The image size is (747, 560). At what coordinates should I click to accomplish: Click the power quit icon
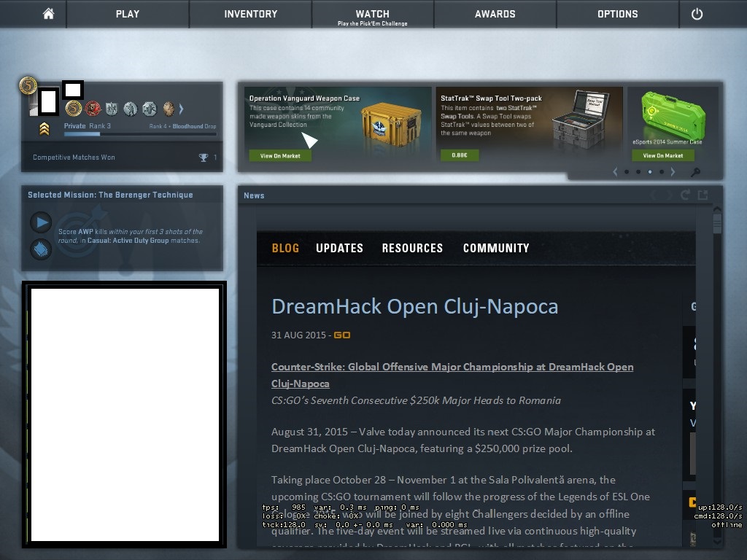click(697, 14)
